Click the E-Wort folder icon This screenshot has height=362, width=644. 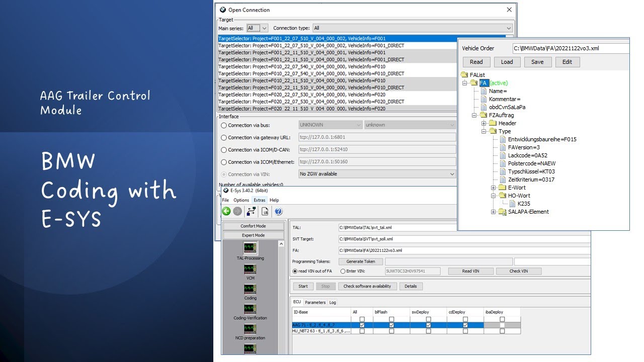click(503, 188)
